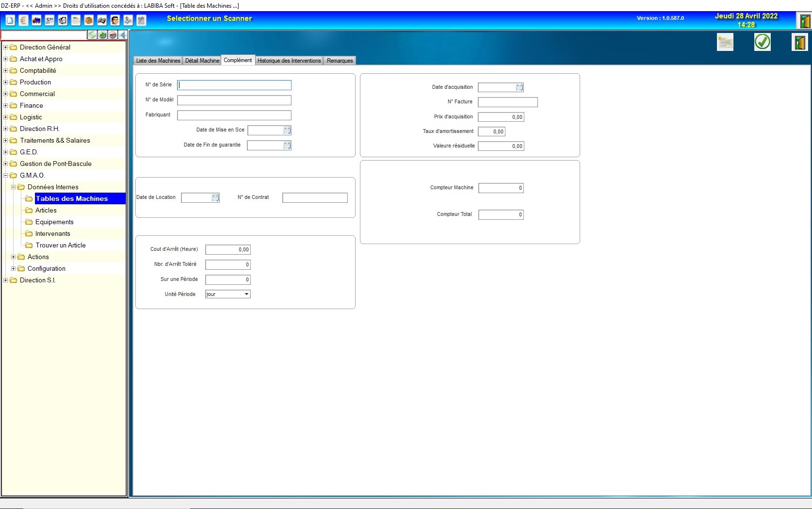This screenshot has width=812, height=509.
Task: Collapse the G.M.A.O. tree node
Action: [x=6, y=175]
